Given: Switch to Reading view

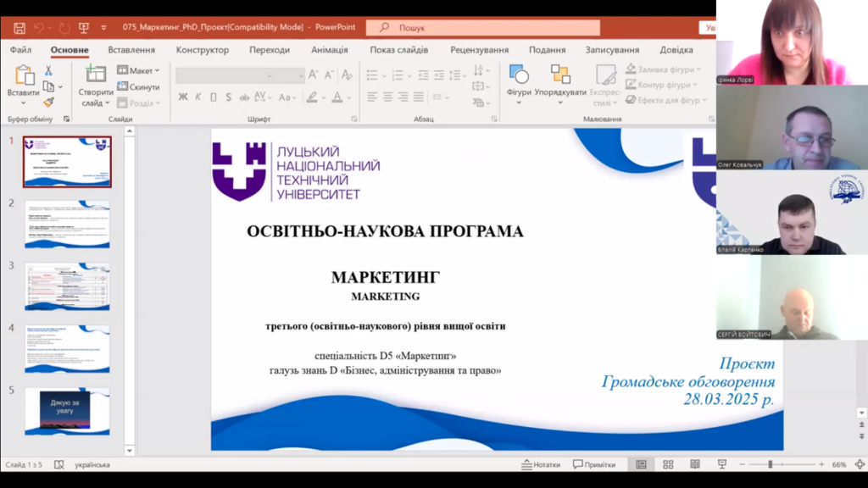Looking at the screenshot, I should click(695, 465).
